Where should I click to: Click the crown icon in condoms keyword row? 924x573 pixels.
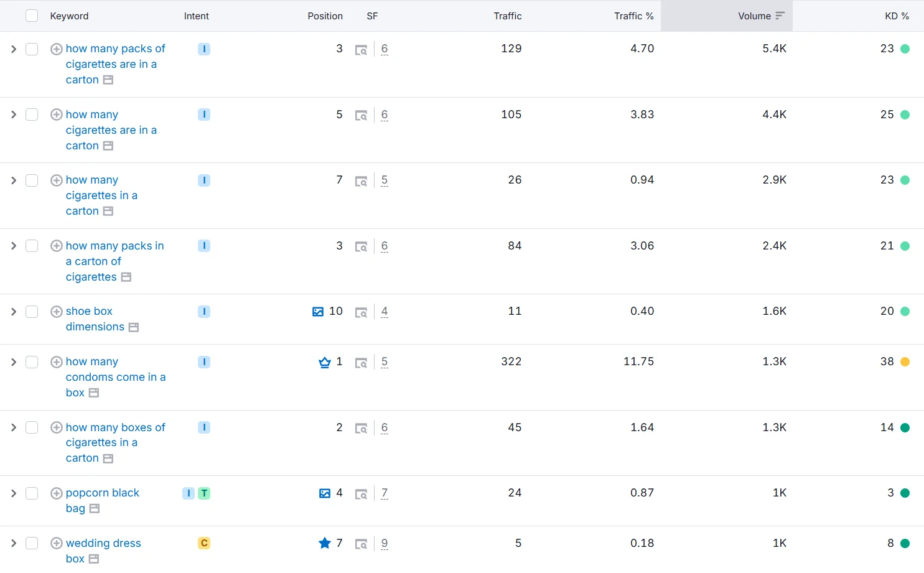tap(324, 362)
